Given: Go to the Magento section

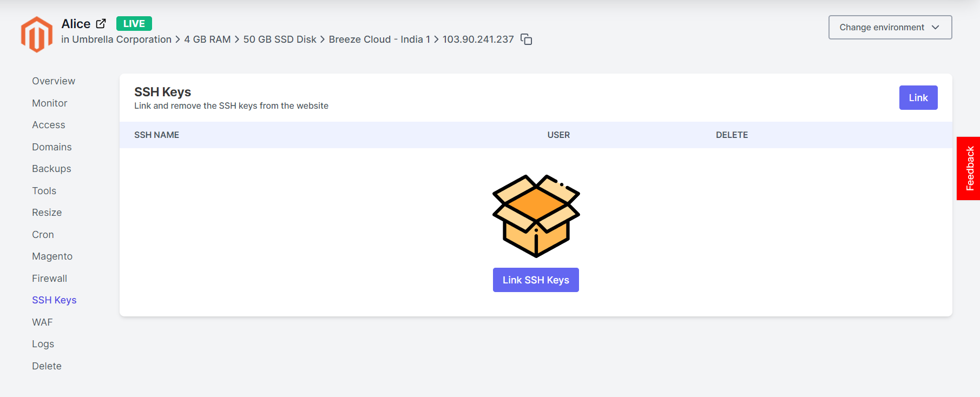Looking at the screenshot, I should 52,256.
